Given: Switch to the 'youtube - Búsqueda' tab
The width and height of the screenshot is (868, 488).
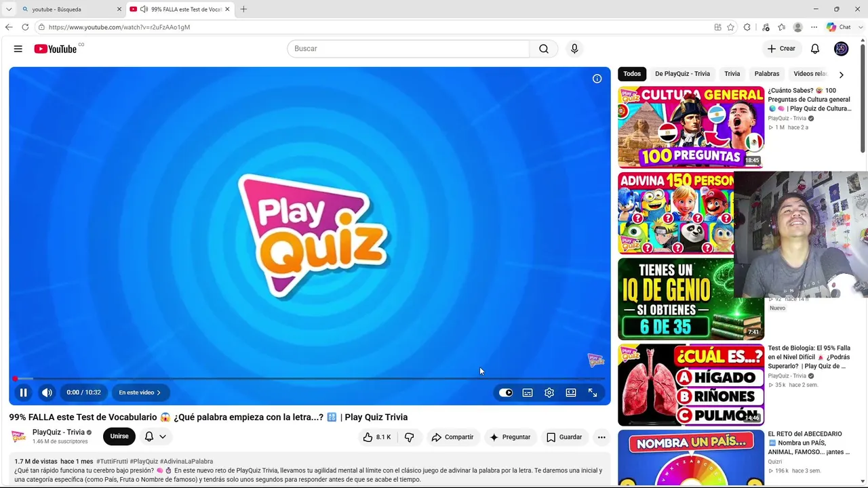Looking at the screenshot, I should pos(71,9).
